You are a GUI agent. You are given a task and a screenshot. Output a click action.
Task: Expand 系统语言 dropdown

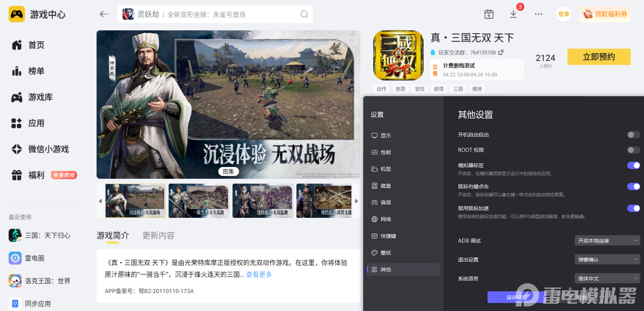click(x=607, y=279)
